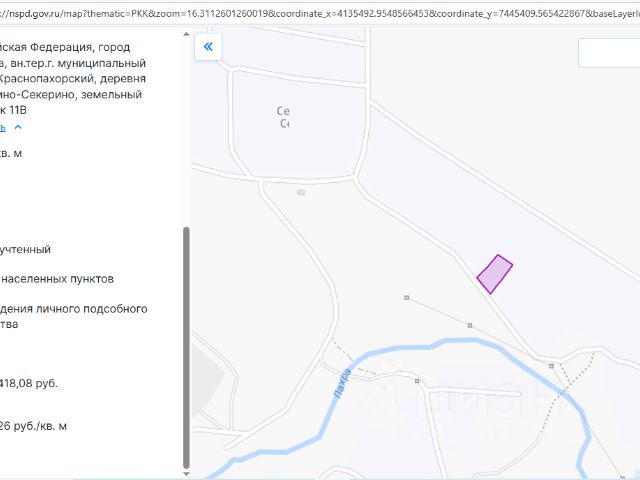
Task: Click the ино-Секерино, земельный address line
Action: pyautogui.click(x=71, y=95)
